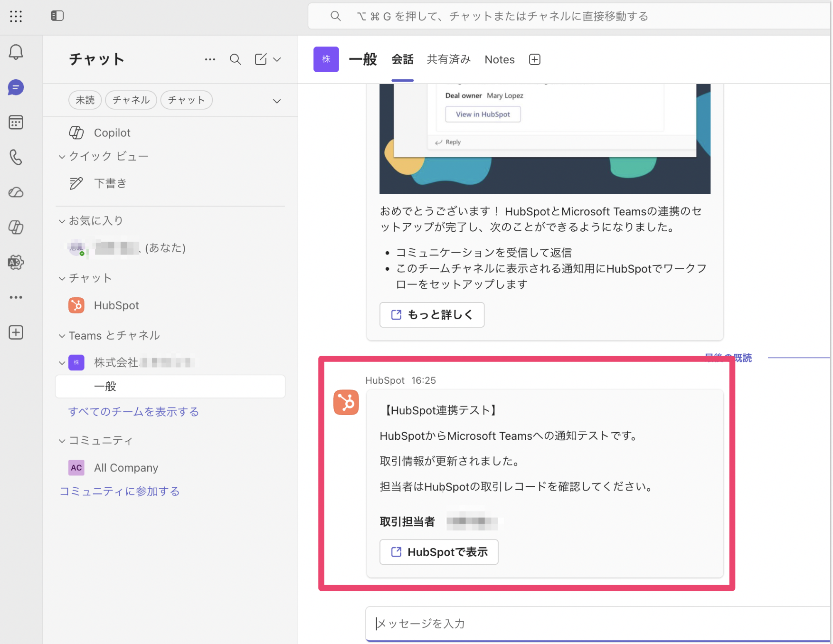Screen dimensions: 833x644
Task: Open the Calendar icon in left rail
Action: coord(16,123)
